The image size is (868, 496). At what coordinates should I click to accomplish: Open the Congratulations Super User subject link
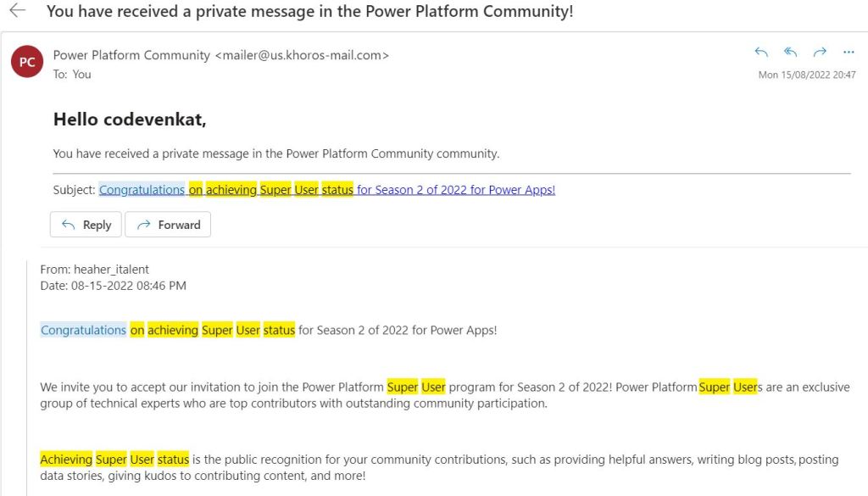coord(326,190)
